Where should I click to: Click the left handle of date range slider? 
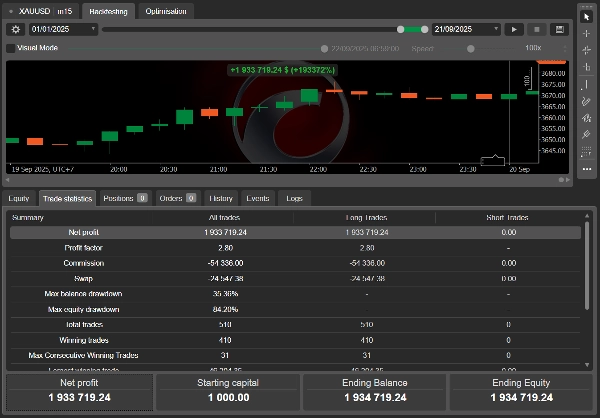pos(400,29)
